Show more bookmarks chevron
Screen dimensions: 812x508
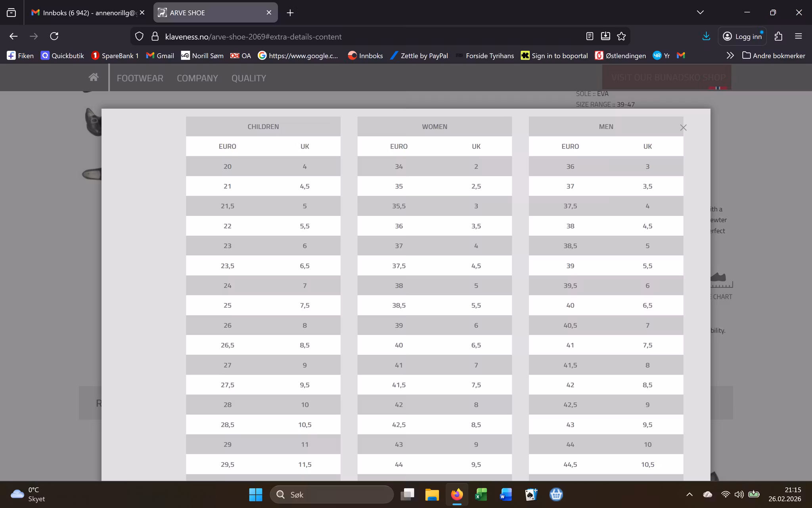point(730,56)
